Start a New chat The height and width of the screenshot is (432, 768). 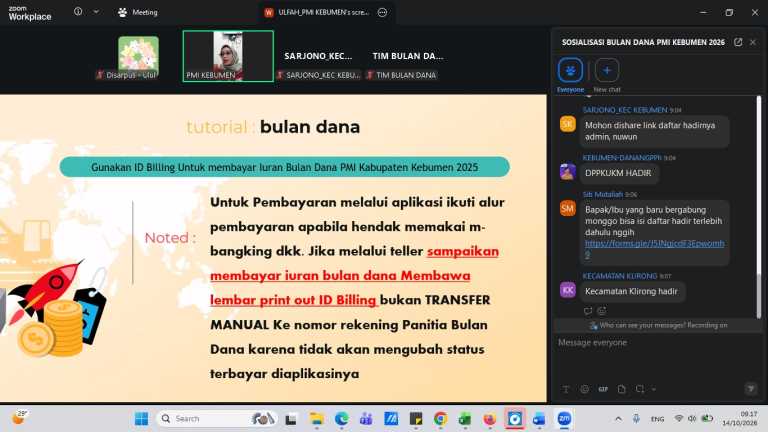click(607, 75)
